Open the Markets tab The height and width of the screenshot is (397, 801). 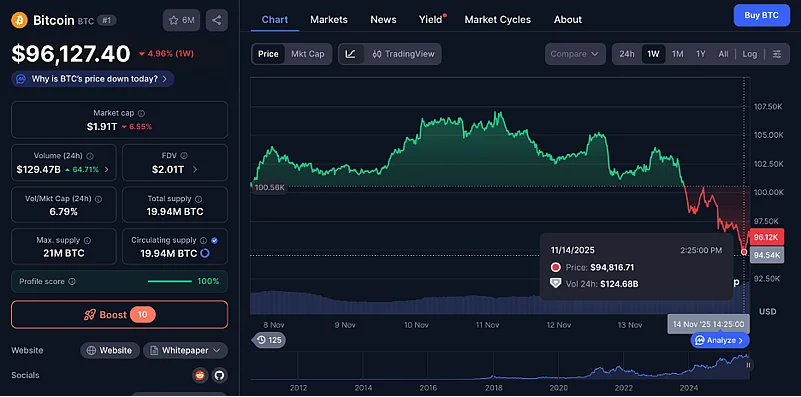click(x=329, y=20)
